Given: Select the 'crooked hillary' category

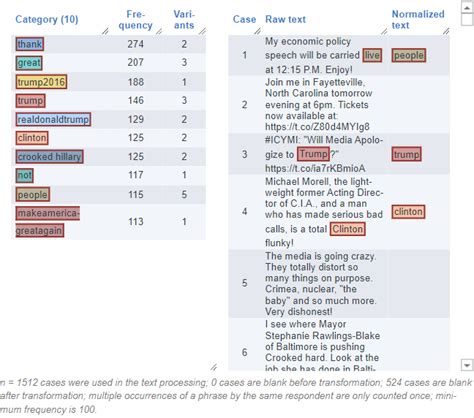Looking at the screenshot, I should click(49, 156).
